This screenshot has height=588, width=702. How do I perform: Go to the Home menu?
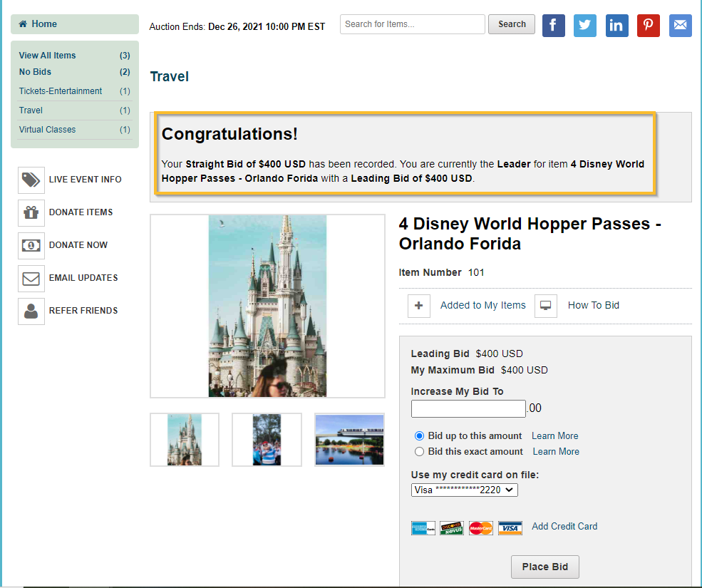click(75, 24)
